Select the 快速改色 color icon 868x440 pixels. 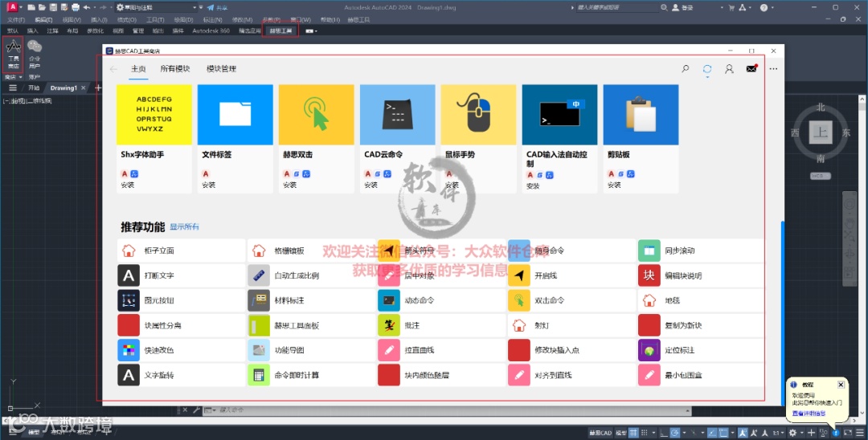[x=129, y=350]
